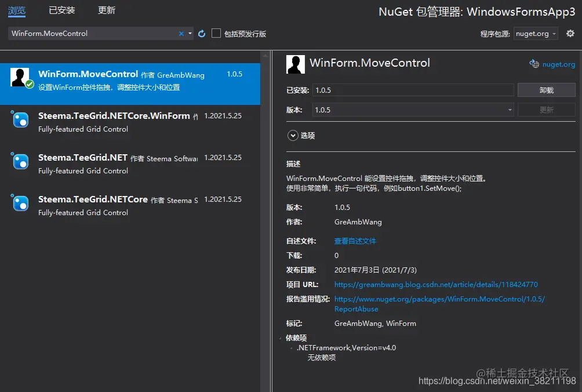Select the WinForm.MoveControl package row
Viewport: 582px width, 392px height.
pyautogui.click(x=130, y=84)
